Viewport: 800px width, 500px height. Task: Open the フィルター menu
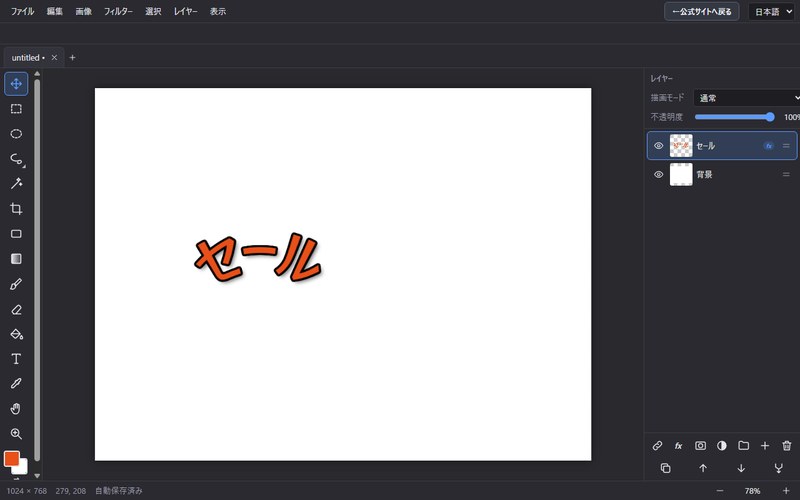118,11
